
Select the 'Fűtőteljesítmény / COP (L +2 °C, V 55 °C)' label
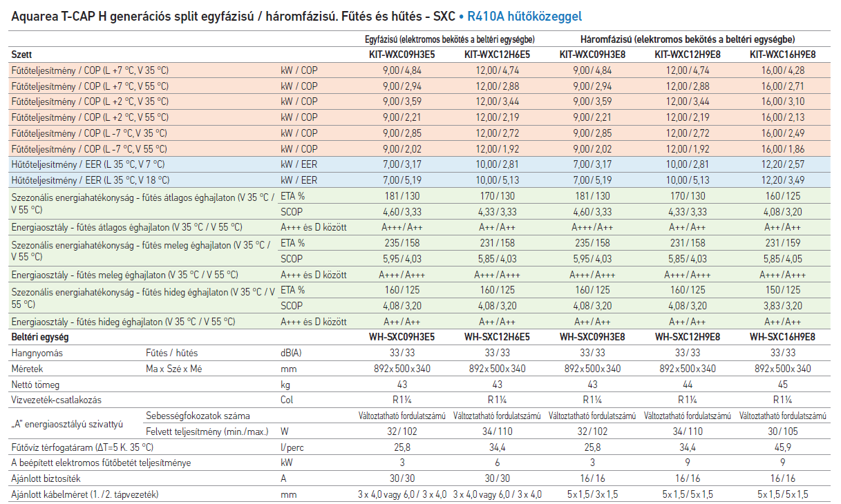91,117
